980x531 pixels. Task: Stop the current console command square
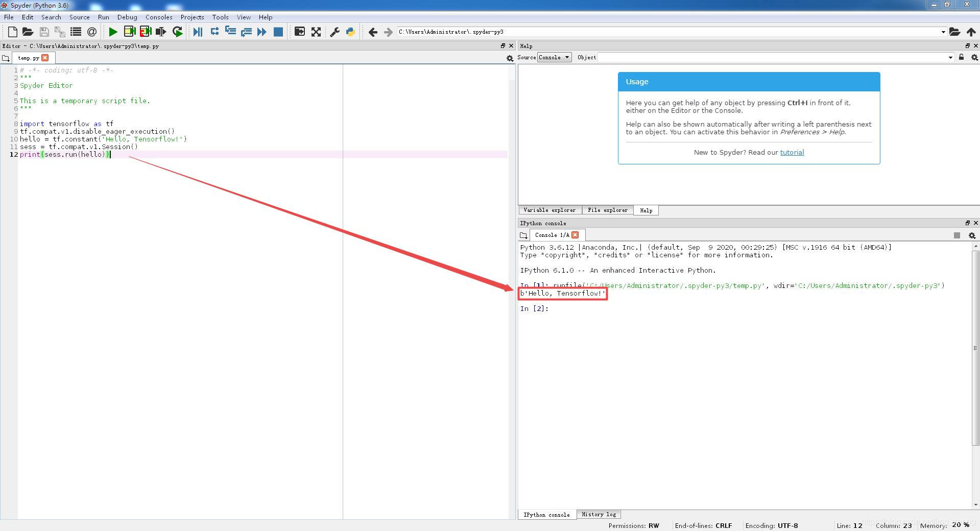coord(957,235)
